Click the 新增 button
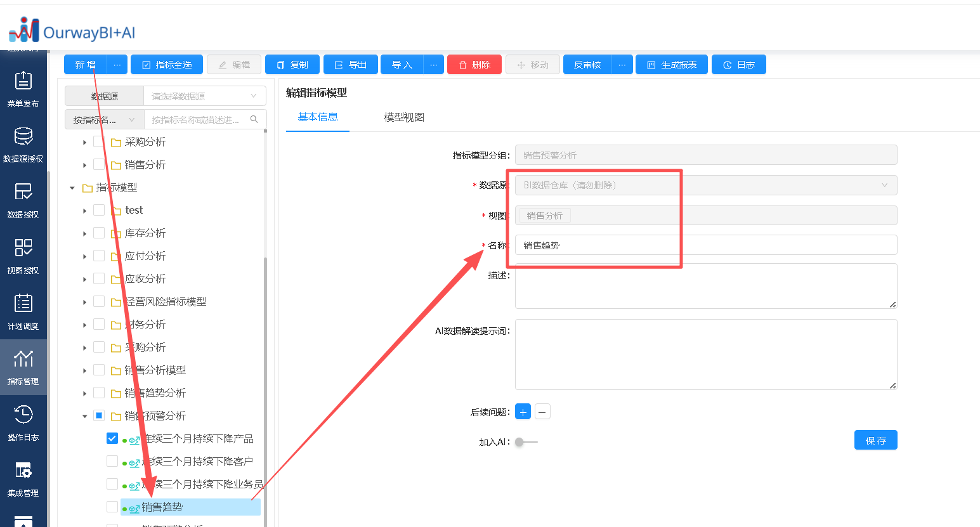 click(x=86, y=65)
